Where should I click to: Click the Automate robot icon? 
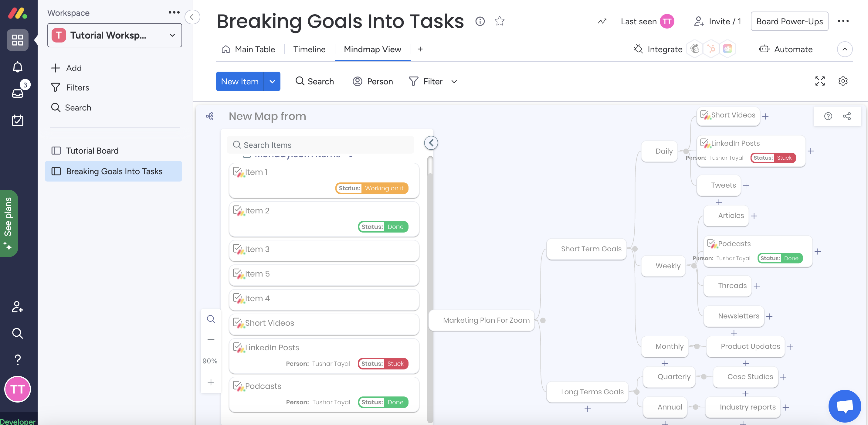coord(764,49)
